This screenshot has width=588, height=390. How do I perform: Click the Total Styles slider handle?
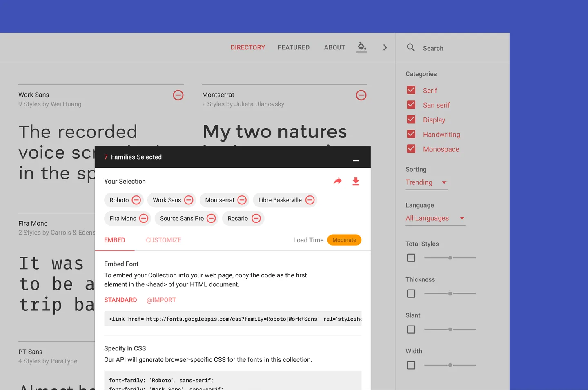click(450, 258)
